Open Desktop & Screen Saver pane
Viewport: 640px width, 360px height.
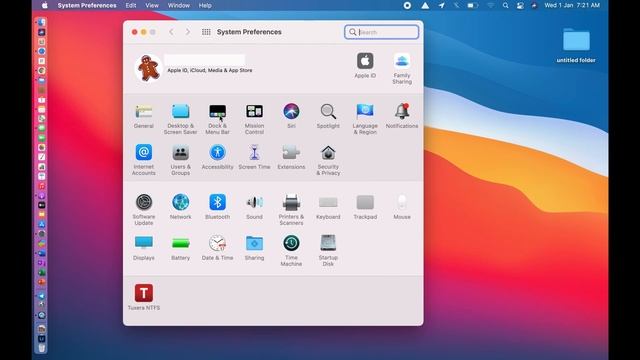[180, 119]
